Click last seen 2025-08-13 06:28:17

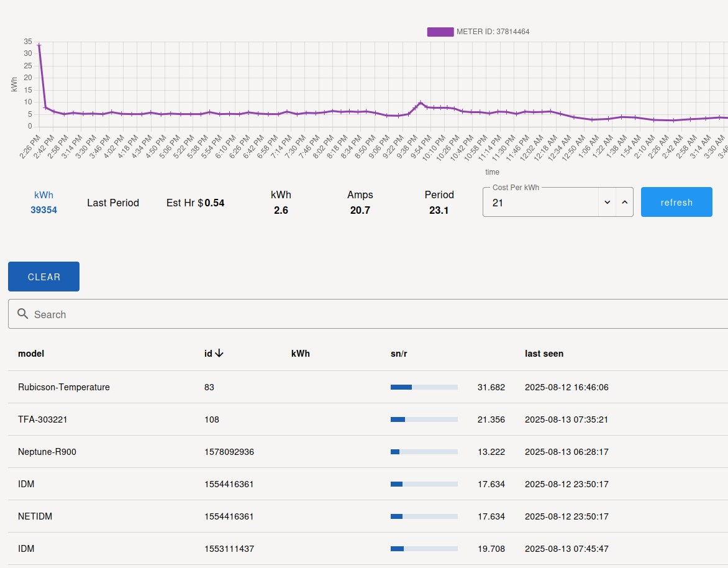566,452
